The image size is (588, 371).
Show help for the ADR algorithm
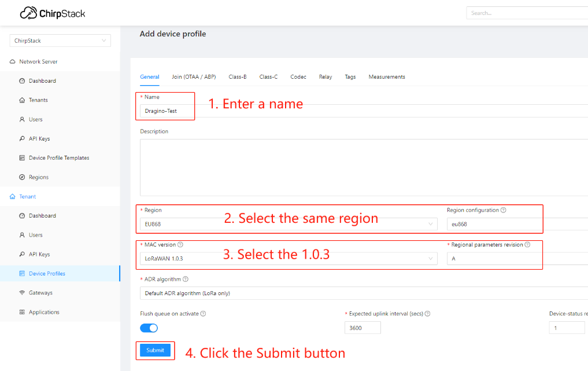point(186,279)
